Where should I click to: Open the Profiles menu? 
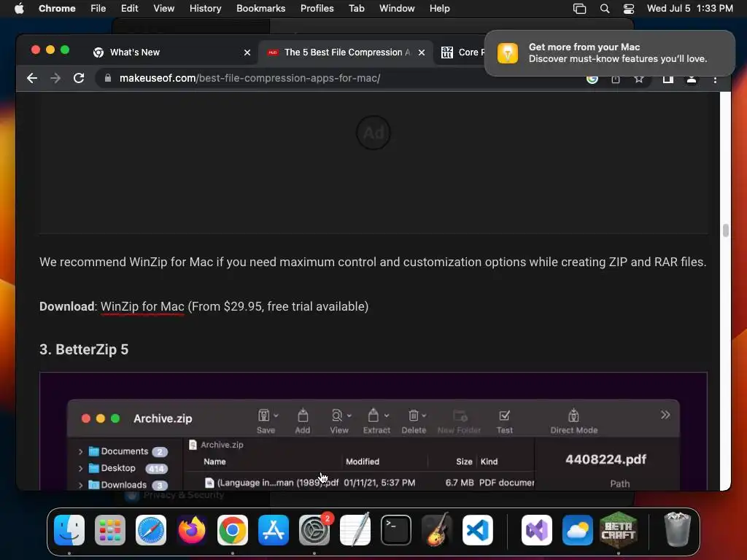click(x=317, y=9)
